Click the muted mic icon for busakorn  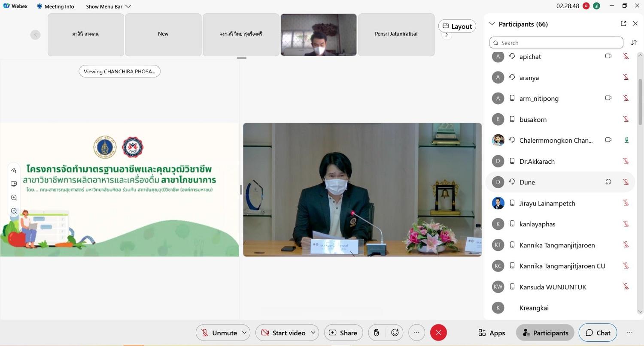[x=626, y=119]
